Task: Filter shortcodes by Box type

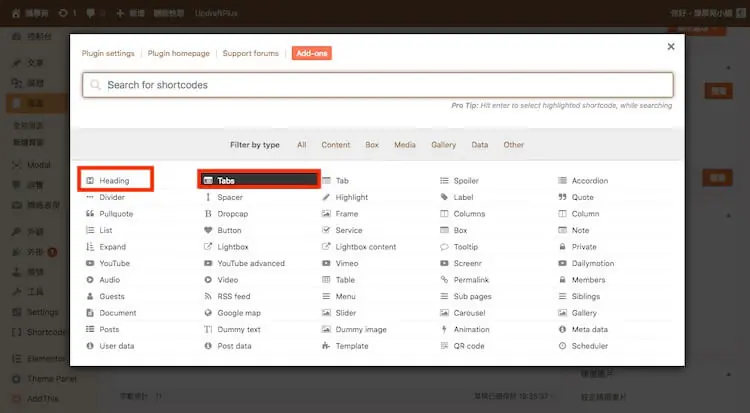Action: tap(372, 145)
